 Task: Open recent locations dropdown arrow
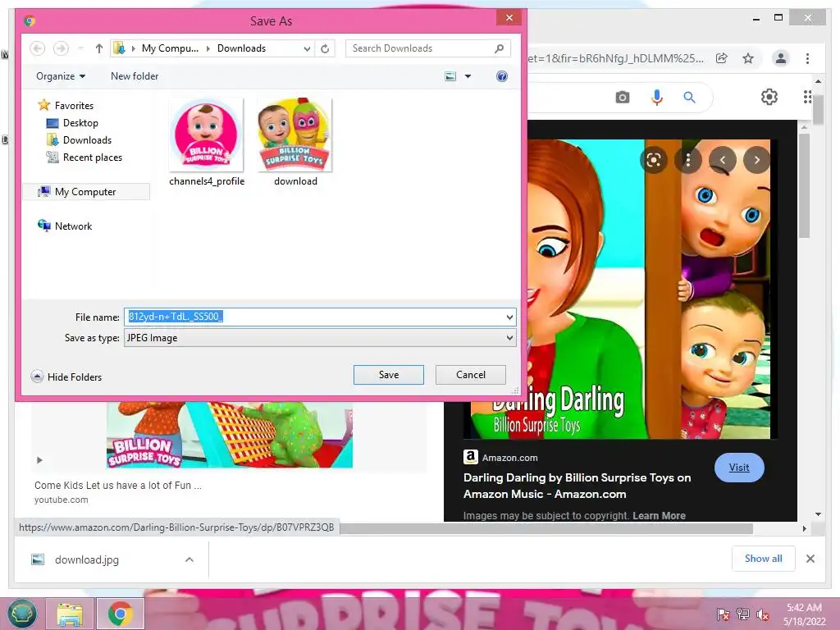click(x=80, y=48)
